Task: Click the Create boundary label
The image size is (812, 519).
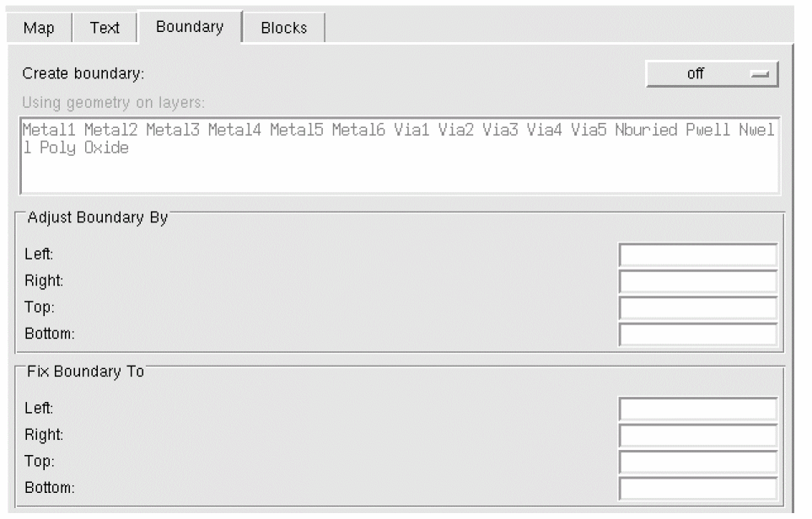Action: tap(83, 73)
